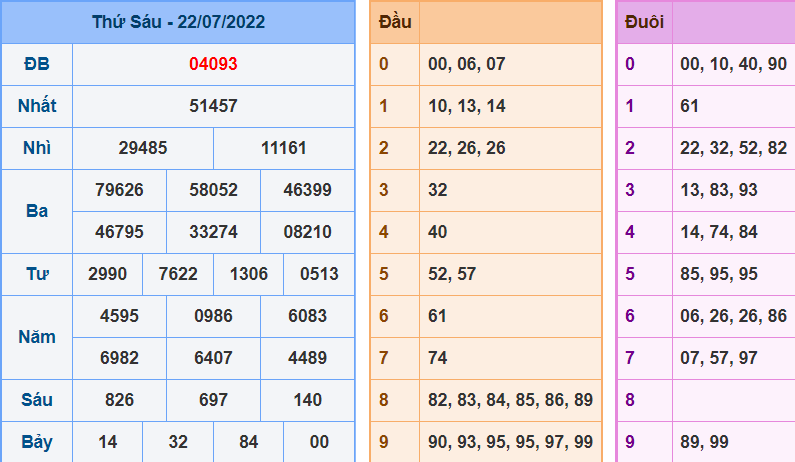This screenshot has height=462, width=795.
Task: Select fourth prize number 2990
Action: (107, 274)
